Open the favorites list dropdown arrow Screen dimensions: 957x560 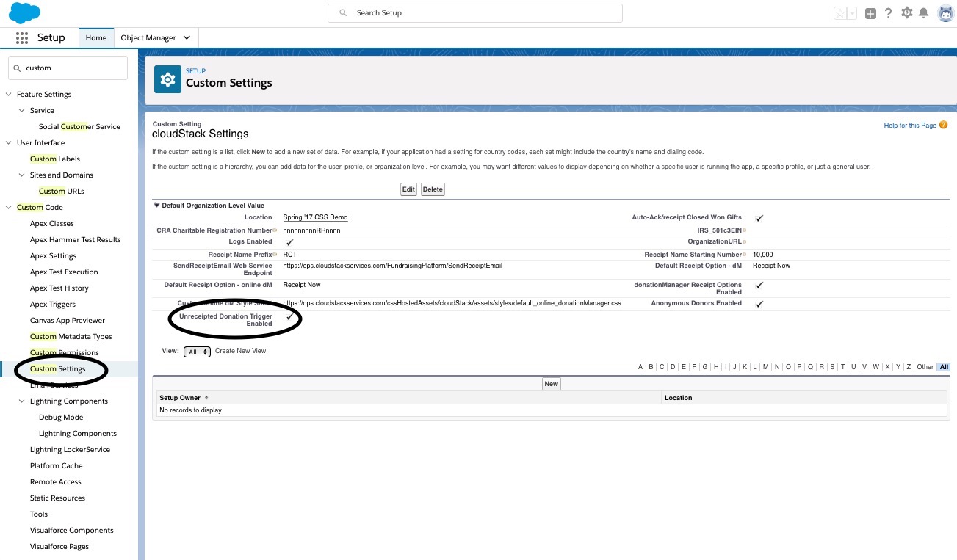(x=852, y=13)
